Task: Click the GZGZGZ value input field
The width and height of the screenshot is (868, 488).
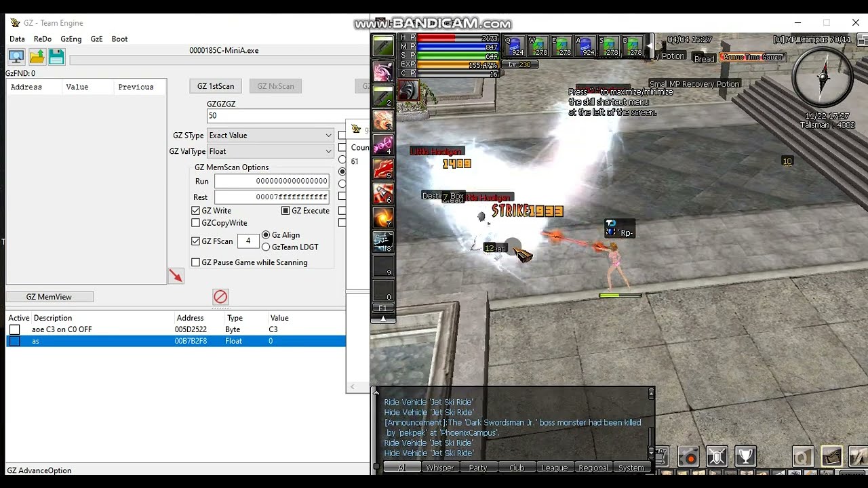Action: click(288, 116)
